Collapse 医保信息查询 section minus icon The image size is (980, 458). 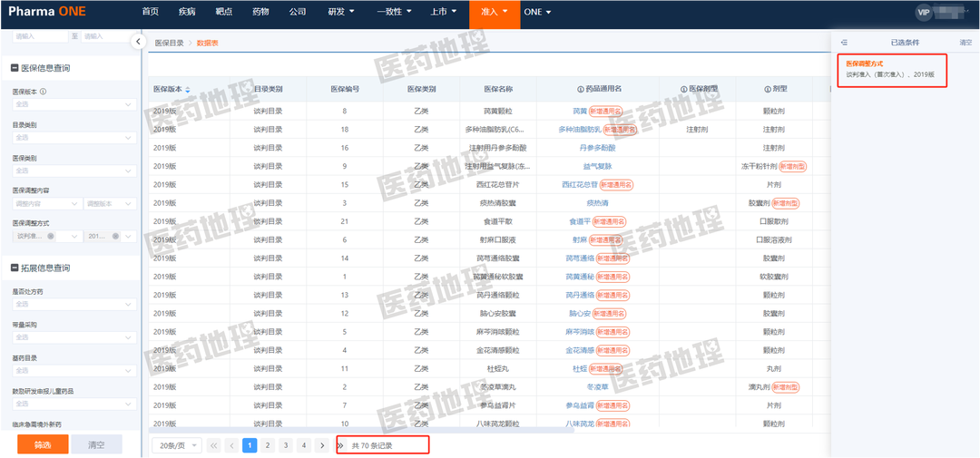pos(15,67)
